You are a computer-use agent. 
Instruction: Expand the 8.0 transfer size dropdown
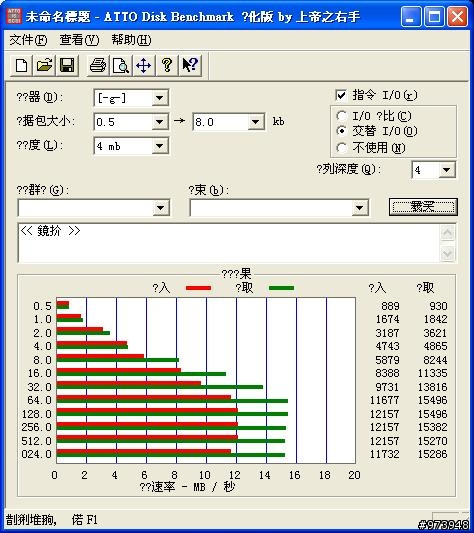(256, 122)
